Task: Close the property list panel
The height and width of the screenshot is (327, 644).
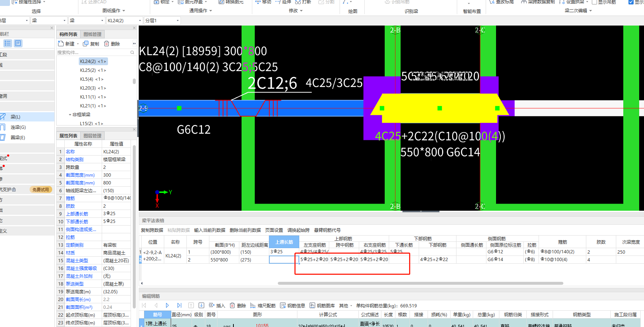Action: (134, 129)
